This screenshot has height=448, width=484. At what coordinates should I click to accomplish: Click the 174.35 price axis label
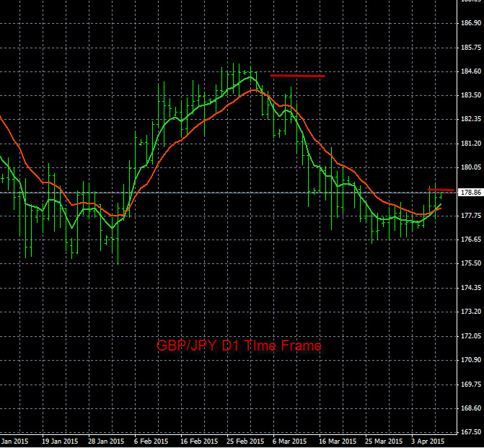(471, 288)
